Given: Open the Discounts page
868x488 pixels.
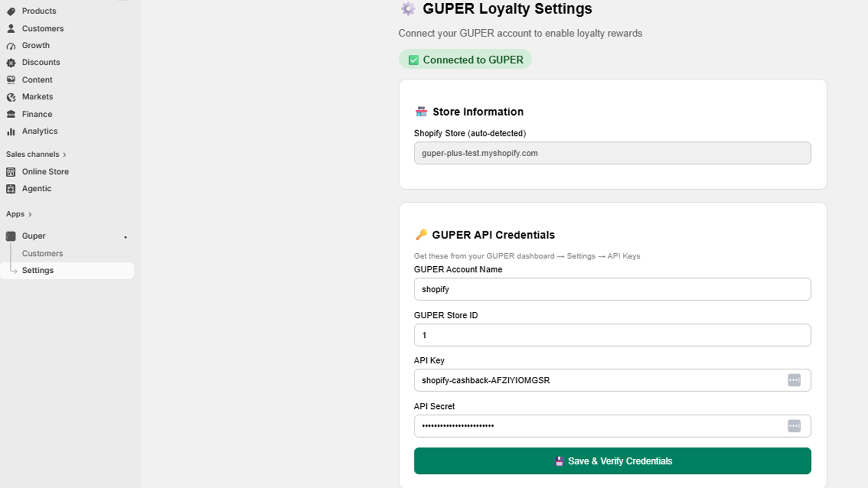Looking at the screenshot, I should point(41,62).
